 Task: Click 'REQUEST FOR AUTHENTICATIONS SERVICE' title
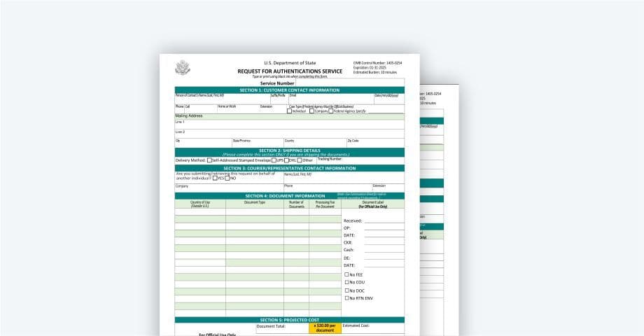(x=290, y=71)
